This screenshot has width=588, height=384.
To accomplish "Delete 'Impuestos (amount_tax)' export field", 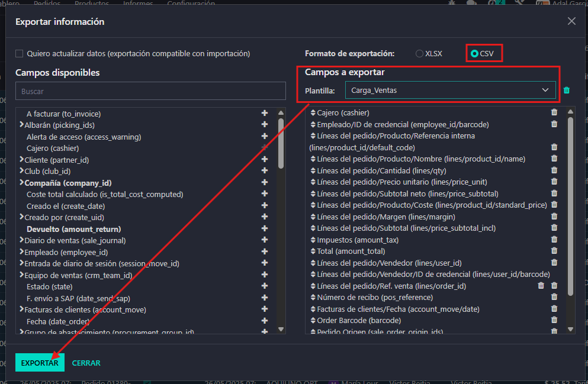I will tap(554, 240).
